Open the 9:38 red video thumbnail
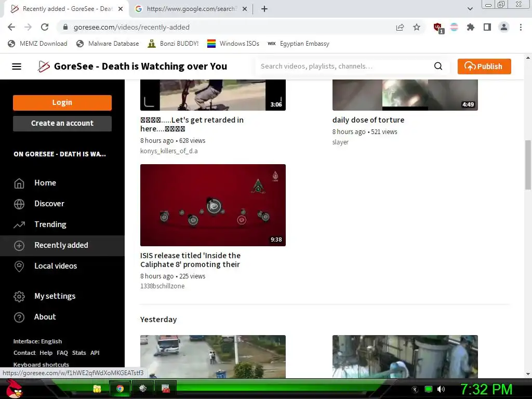This screenshot has width=532, height=399. click(212, 205)
